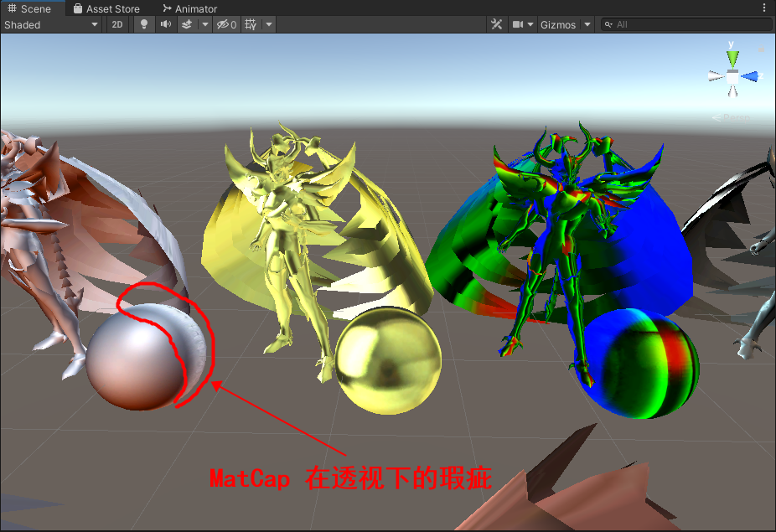
Task: Toggle scene grid visibility
Action: [x=251, y=24]
